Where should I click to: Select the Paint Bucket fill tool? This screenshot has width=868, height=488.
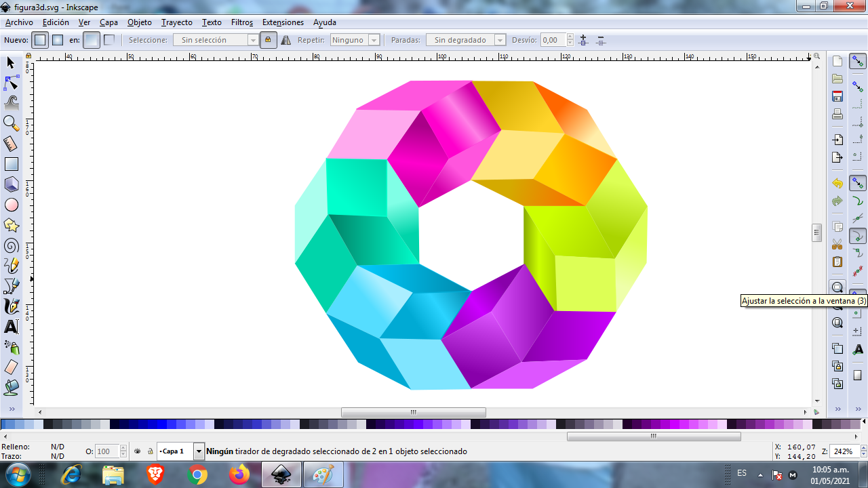(11, 388)
